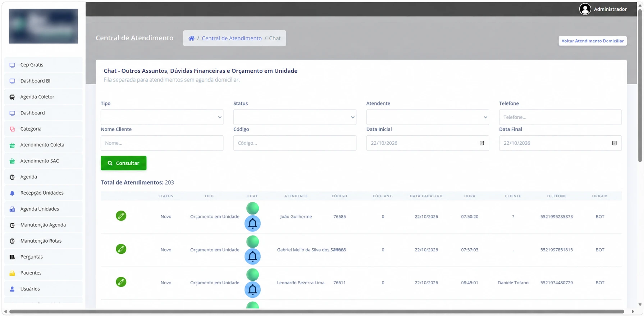Click the Agenda Coletor bus icon in sidebar

click(x=12, y=97)
